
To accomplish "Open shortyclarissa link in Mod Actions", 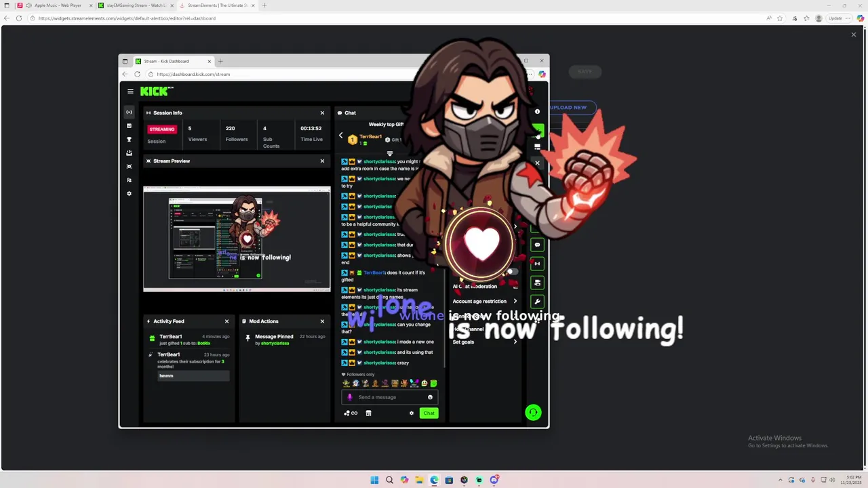I will click(275, 344).
